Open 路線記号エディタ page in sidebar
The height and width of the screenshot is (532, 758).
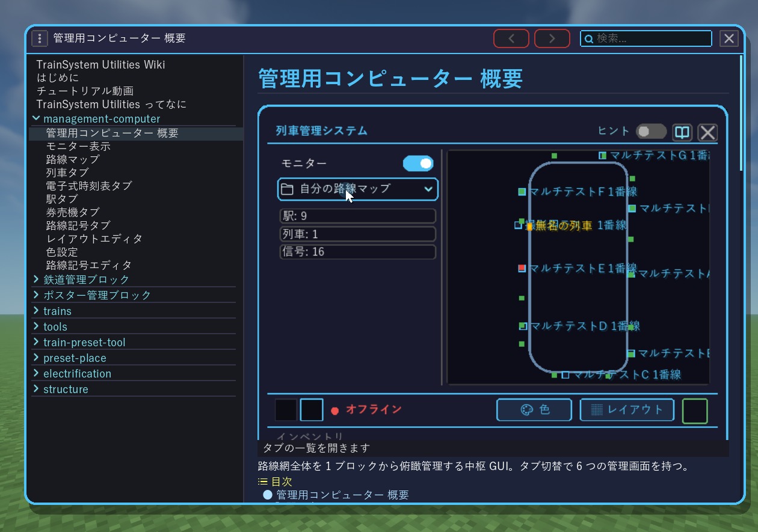pos(89,266)
